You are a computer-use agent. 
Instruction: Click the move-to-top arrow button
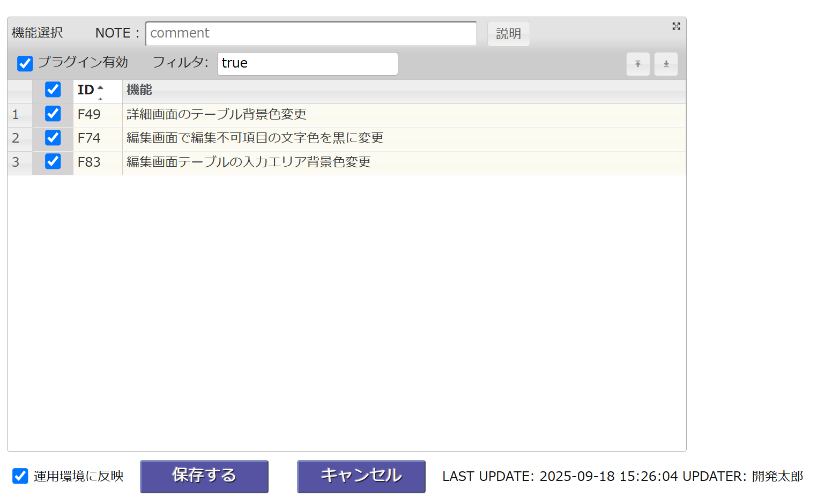point(638,64)
